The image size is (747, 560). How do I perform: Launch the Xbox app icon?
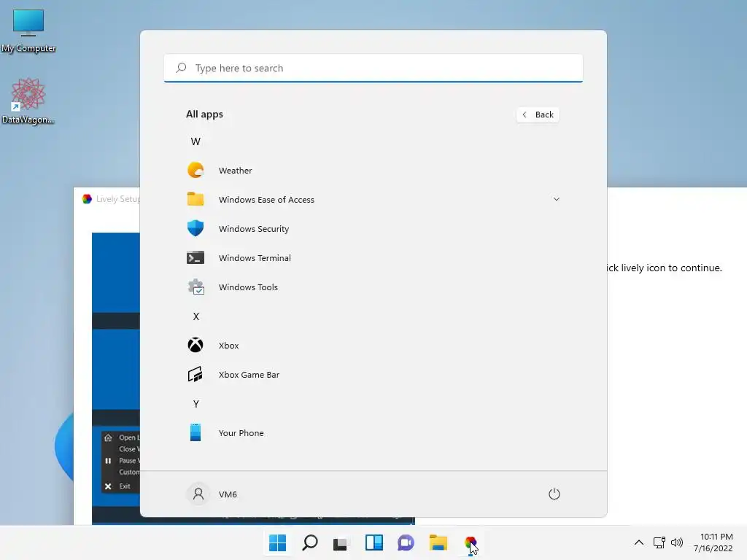[196, 345]
